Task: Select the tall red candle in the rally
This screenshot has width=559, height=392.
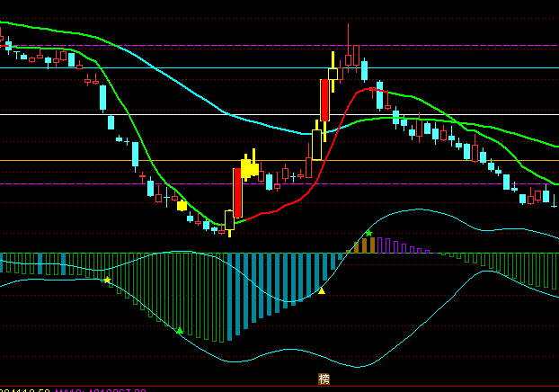Action: [x=324, y=100]
